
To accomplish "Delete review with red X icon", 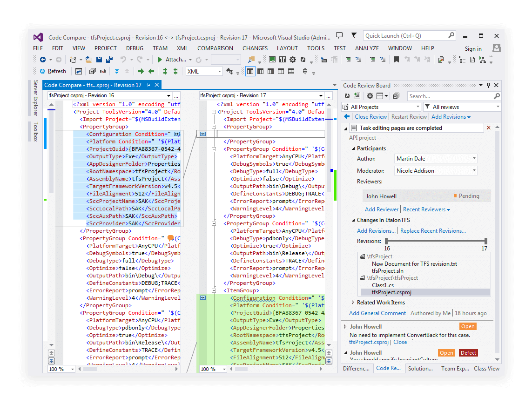I will [489, 128].
